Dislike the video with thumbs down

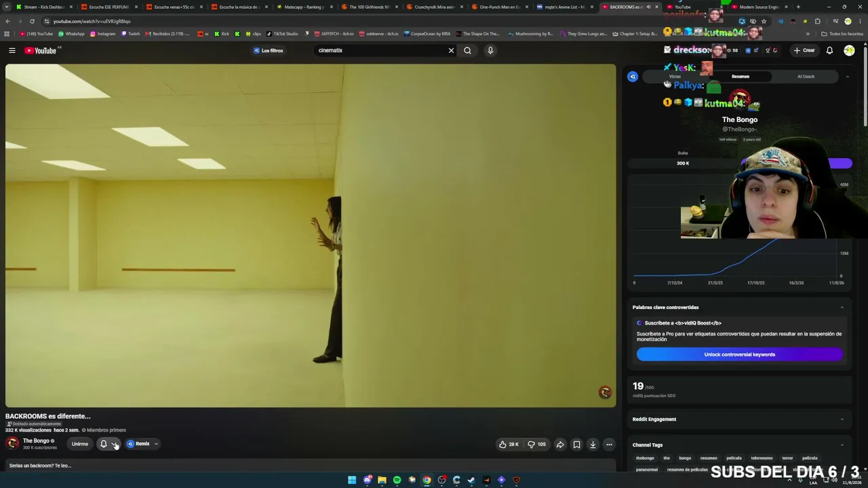(x=537, y=444)
